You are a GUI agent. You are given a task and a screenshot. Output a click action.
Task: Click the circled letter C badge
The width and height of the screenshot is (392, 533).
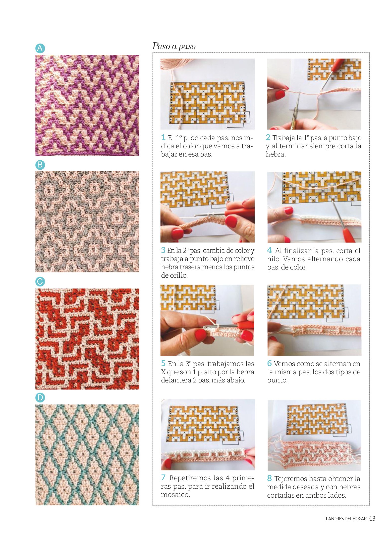pos(40,282)
